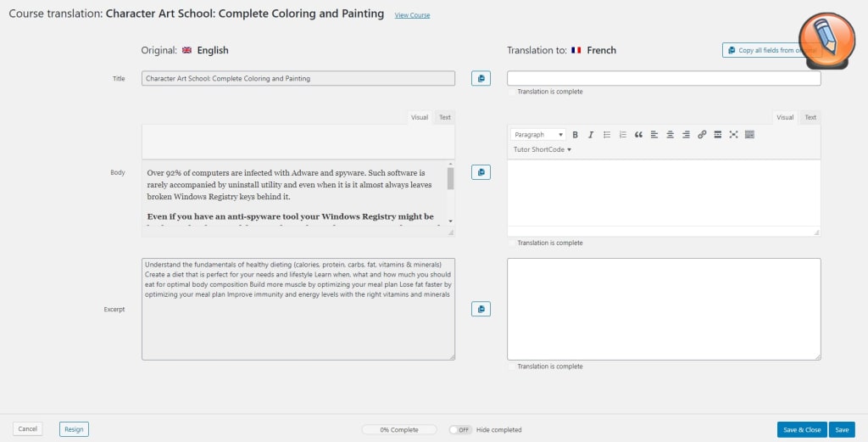
Task: Switch original body to Visual tab
Action: click(x=419, y=117)
